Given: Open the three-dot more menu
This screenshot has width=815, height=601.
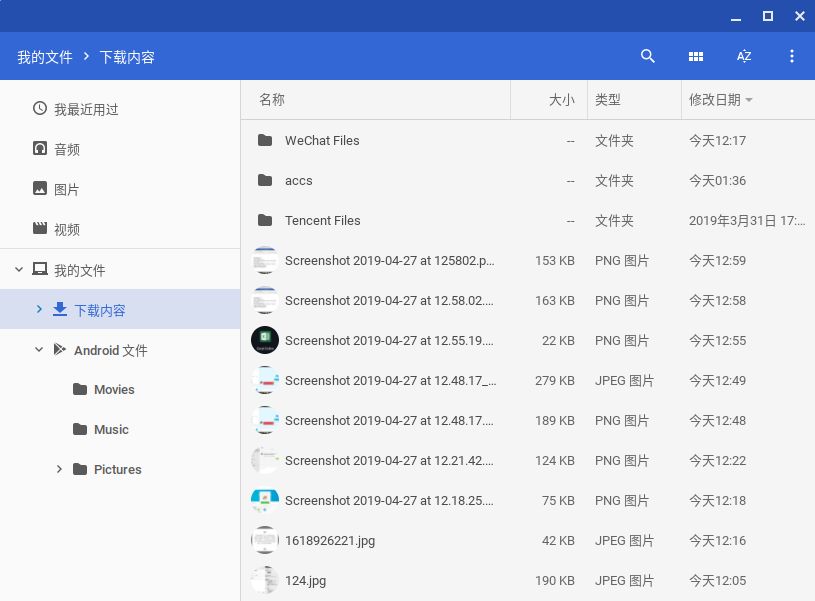Looking at the screenshot, I should (x=792, y=57).
